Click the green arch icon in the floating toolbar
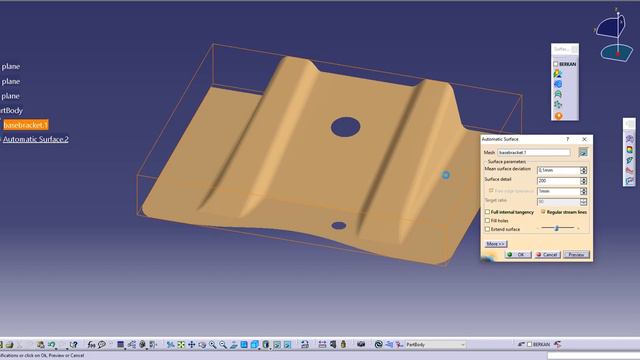The image size is (640, 360). (x=558, y=94)
